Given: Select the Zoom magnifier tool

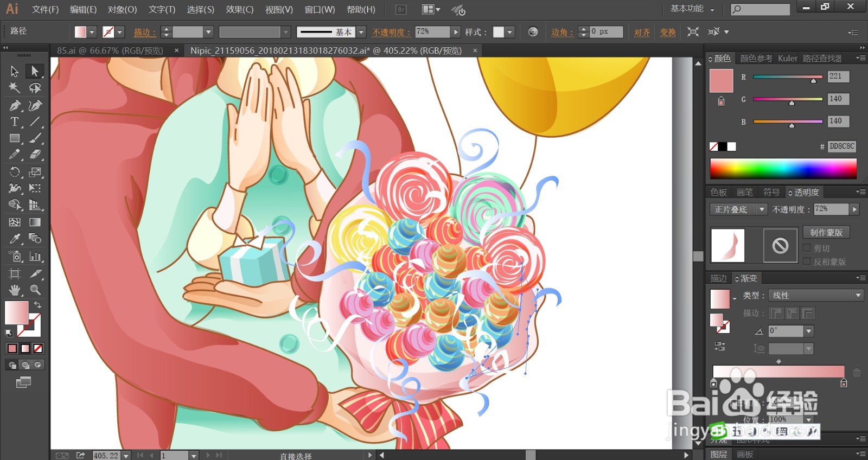Looking at the screenshot, I should (x=35, y=290).
